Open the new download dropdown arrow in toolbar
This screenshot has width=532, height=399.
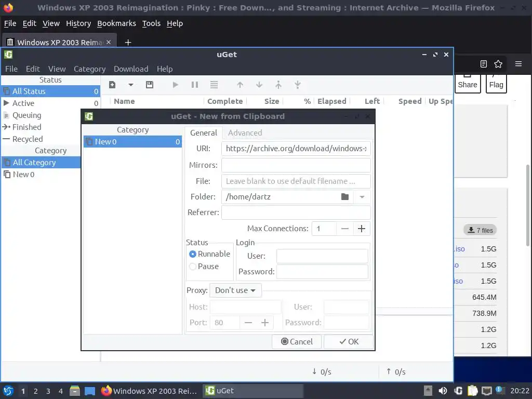(130, 85)
